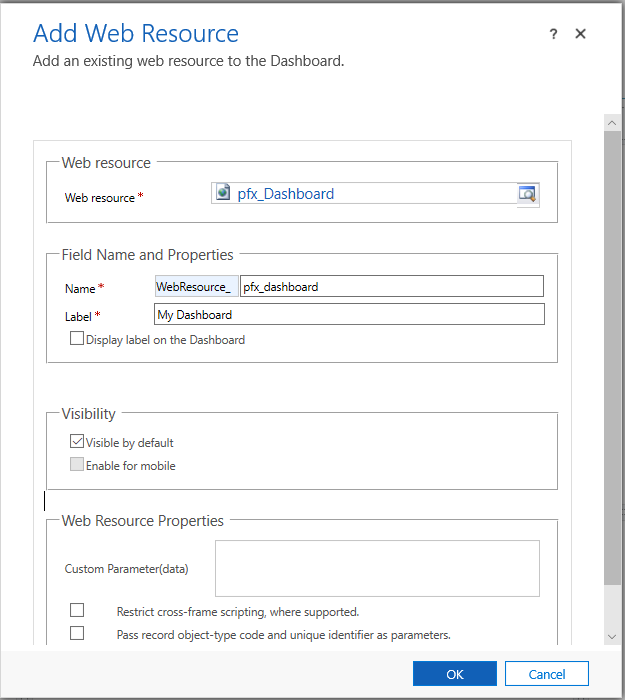Check Restrict cross-frame scripting option
Viewport: 625px width, 700px height.
click(77, 610)
